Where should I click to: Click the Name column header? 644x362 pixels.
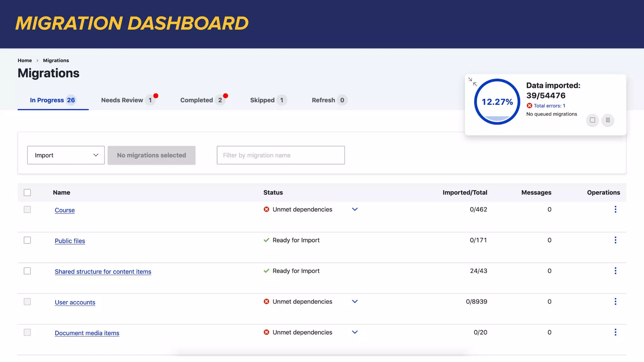tap(62, 193)
